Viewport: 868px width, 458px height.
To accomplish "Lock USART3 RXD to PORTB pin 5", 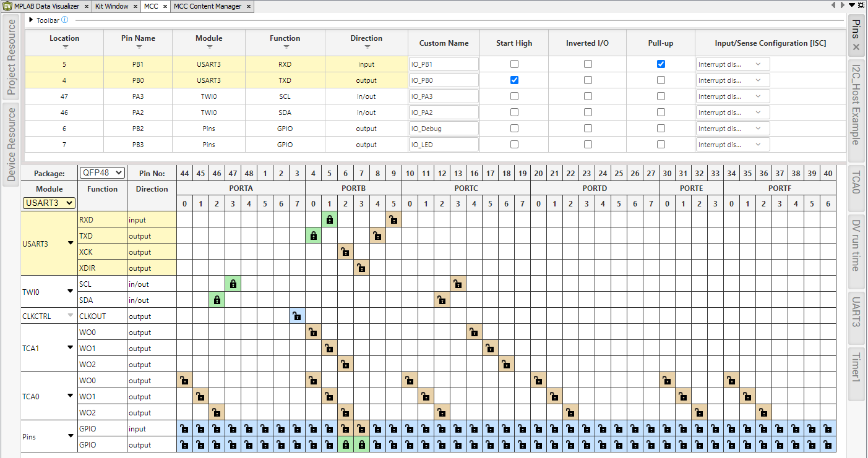I will (393, 219).
